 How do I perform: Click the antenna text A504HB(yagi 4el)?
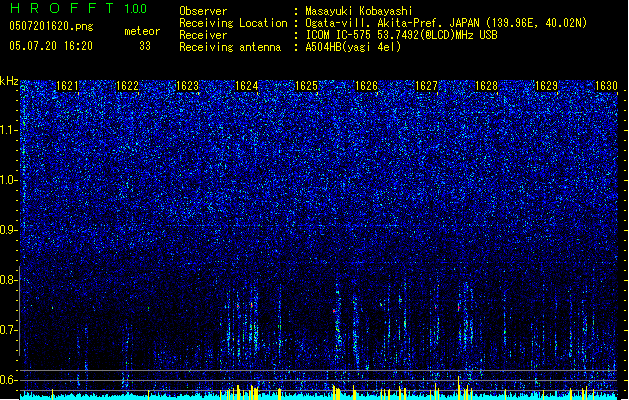[353, 47]
